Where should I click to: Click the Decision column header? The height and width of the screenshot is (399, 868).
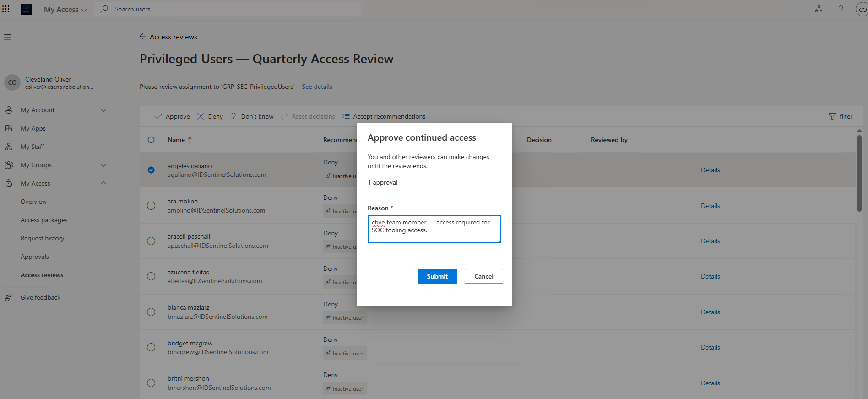pyautogui.click(x=539, y=140)
